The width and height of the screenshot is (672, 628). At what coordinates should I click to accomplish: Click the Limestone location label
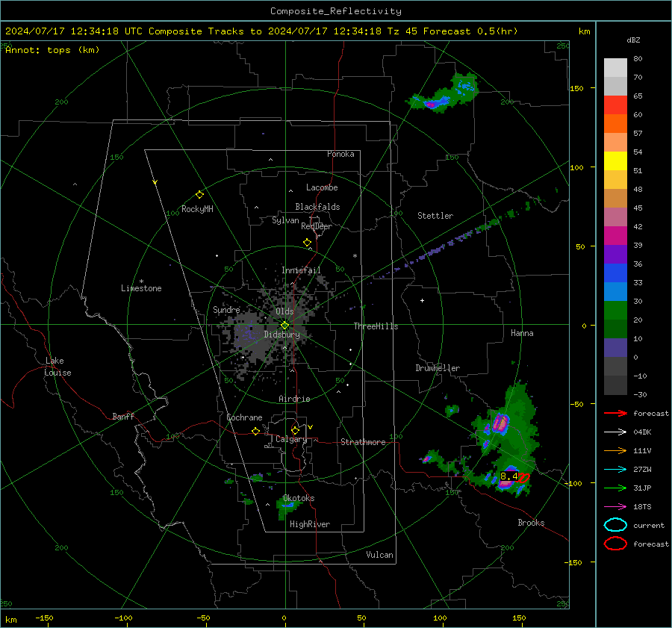coord(141,288)
